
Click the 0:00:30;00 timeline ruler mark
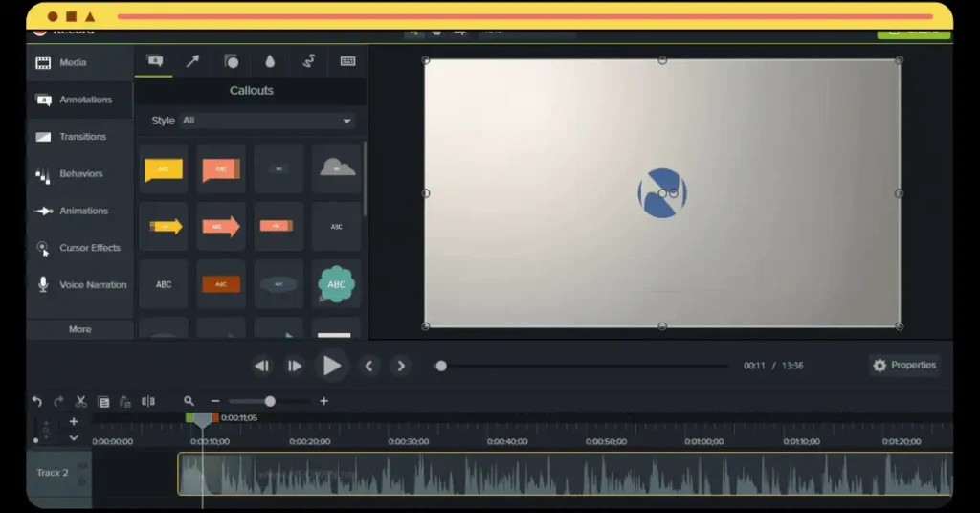[x=408, y=441]
